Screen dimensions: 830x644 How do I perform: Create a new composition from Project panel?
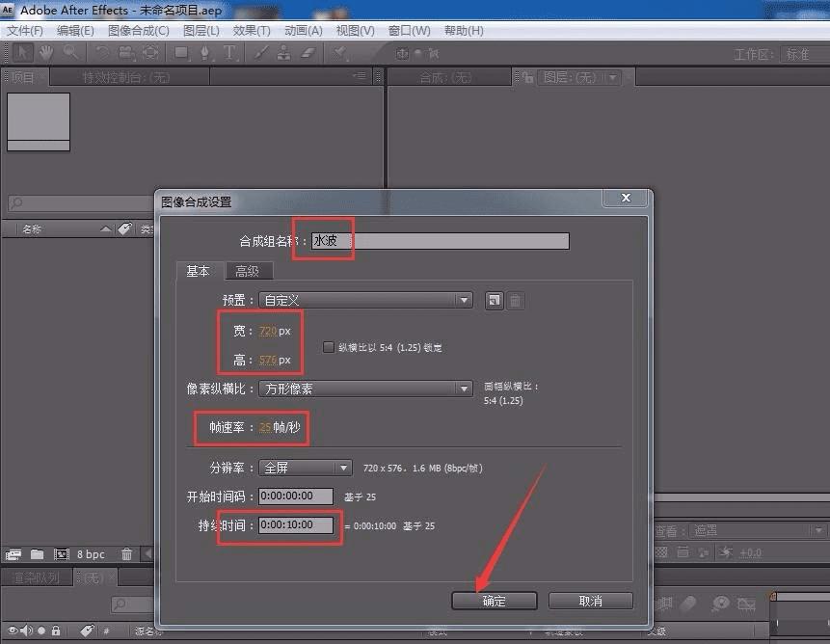coord(62,554)
